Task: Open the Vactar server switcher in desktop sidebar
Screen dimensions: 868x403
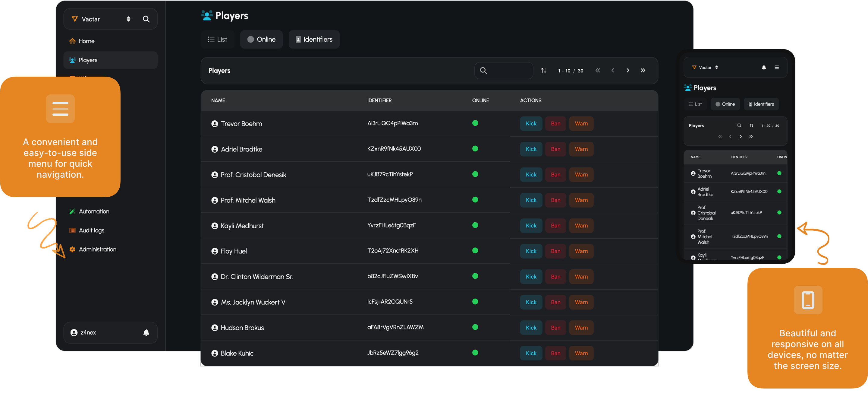Action: click(x=101, y=19)
